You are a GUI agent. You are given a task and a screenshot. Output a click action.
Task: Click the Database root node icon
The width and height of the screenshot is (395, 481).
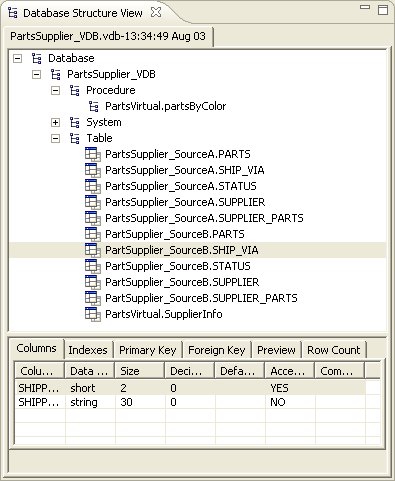point(37,58)
